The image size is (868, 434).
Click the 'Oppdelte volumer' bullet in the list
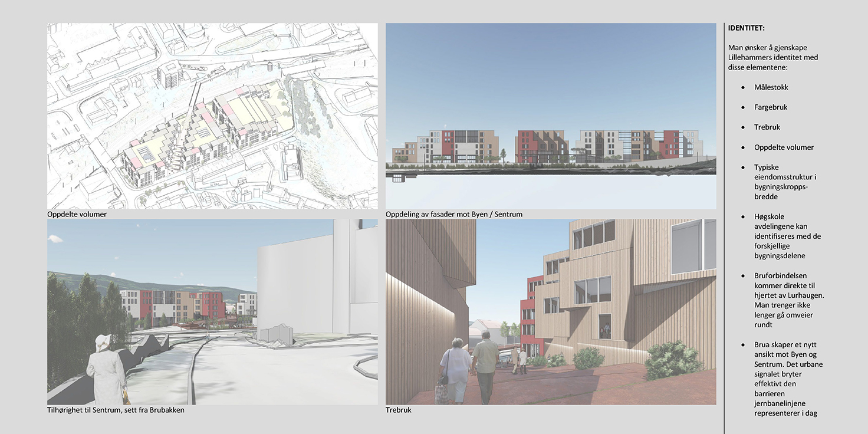[784, 147]
